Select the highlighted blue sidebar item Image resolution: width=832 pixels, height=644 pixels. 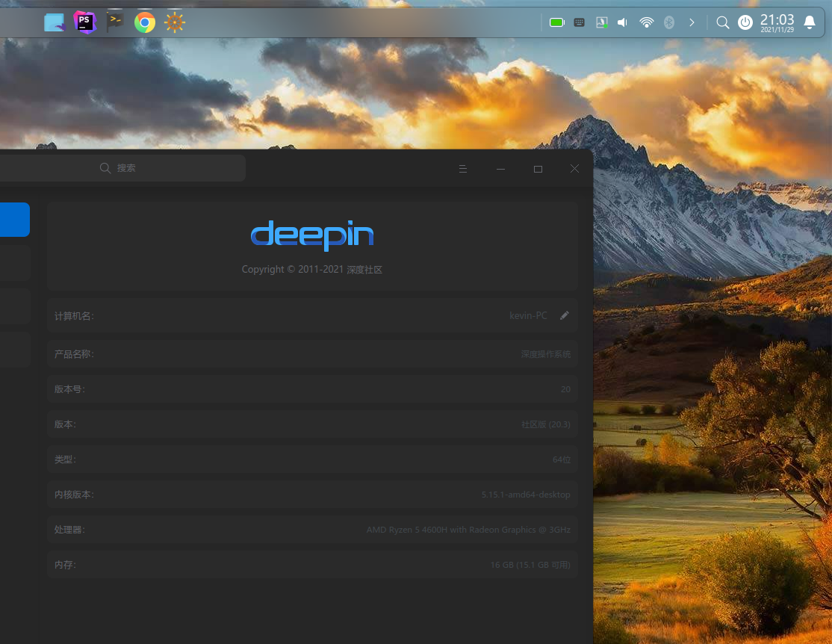(x=14, y=220)
